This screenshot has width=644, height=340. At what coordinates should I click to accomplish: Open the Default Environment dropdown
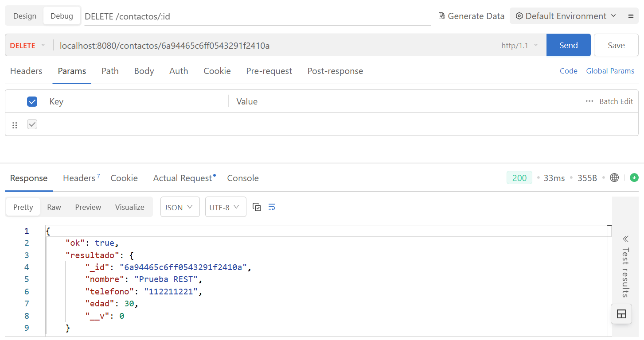(x=566, y=16)
